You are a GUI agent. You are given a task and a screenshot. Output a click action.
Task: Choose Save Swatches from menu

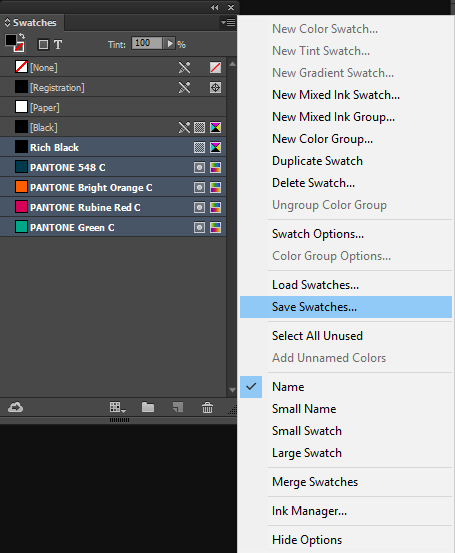pos(346,307)
